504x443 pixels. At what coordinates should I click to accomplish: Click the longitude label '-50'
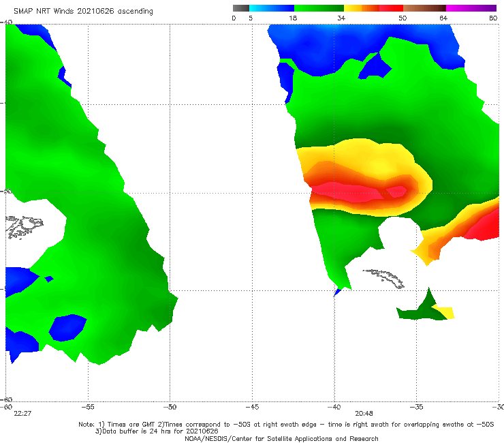click(170, 407)
